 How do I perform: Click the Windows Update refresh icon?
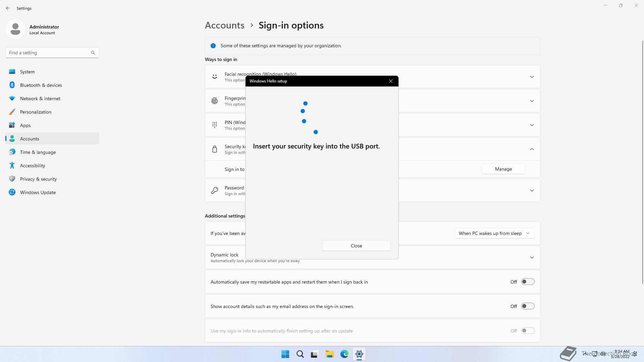(x=12, y=192)
